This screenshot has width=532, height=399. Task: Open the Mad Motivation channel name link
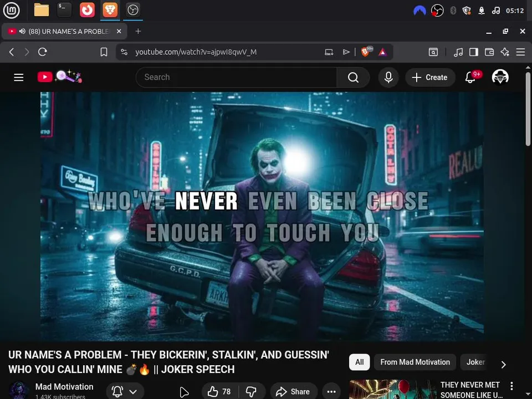tap(64, 387)
